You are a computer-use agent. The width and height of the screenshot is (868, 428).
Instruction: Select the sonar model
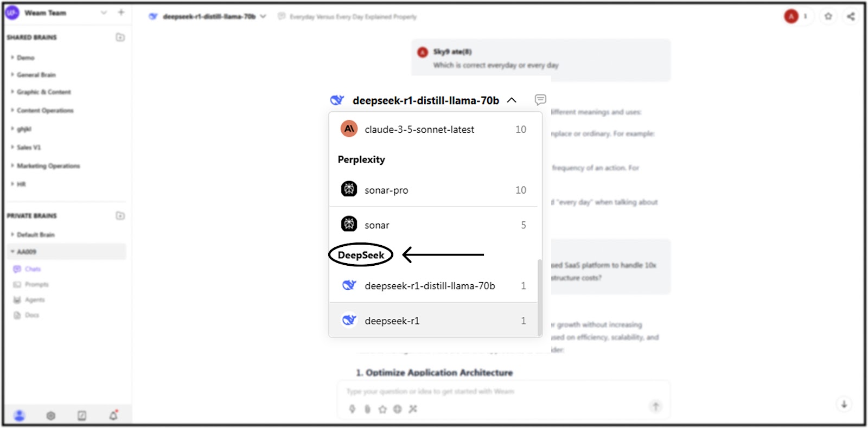[x=433, y=225]
